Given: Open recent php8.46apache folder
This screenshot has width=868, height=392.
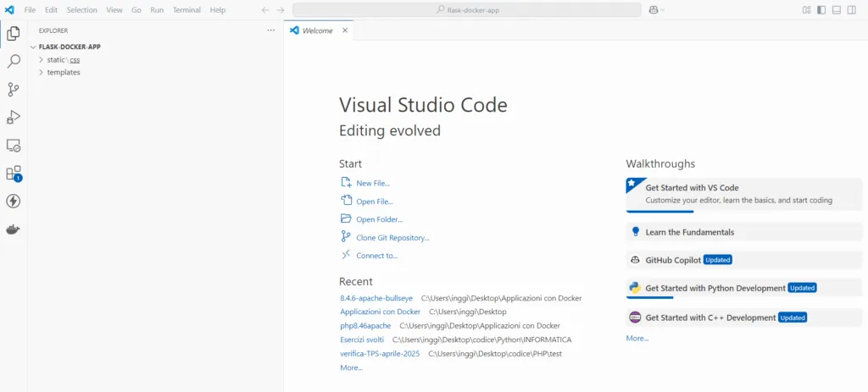Looking at the screenshot, I should pos(365,326).
